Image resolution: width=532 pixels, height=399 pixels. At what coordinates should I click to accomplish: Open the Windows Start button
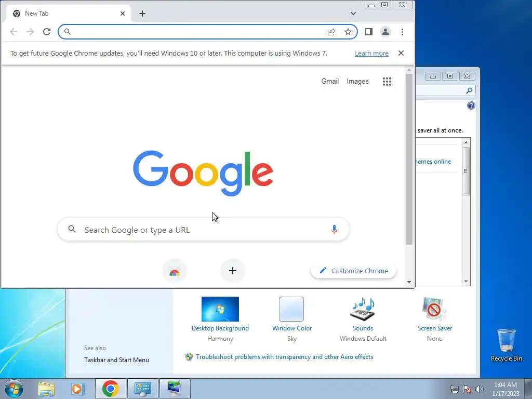pyautogui.click(x=14, y=389)
